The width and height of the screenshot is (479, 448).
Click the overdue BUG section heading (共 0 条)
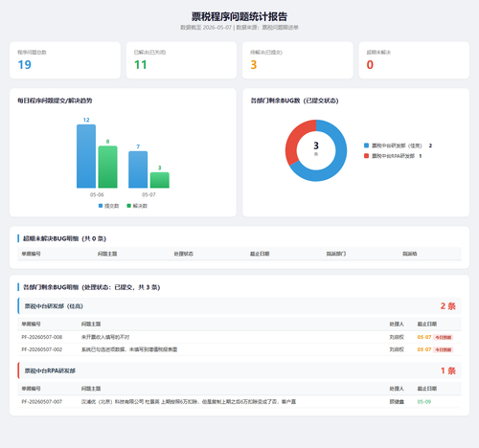64,238
